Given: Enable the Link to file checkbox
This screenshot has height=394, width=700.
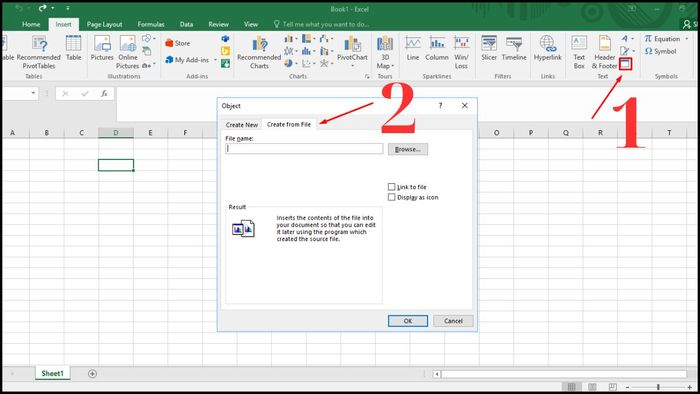Looking at the screenshot, I should [392, 187].
